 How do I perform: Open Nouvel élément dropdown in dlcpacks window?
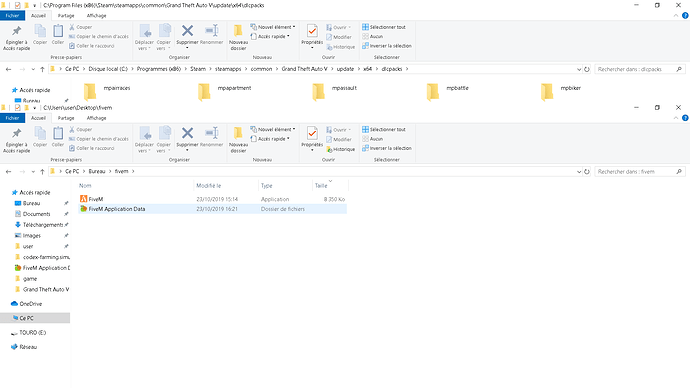pyautogui.click(x=273, y=27)
